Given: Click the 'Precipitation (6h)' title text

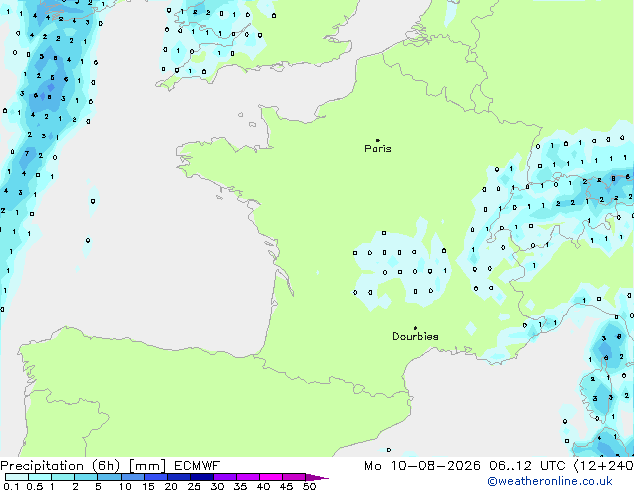Looking at the screenshot, I should 60,466.
